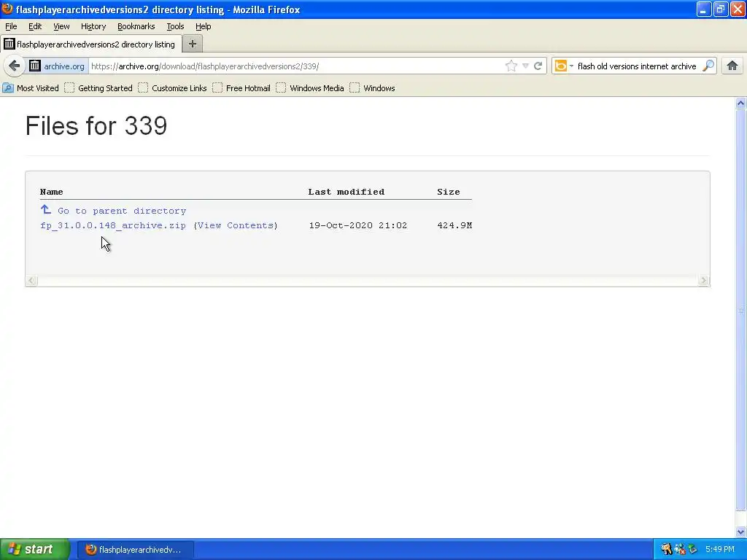The height and width of the screenshot is (560, 747).
Task: Click the second system tray icon
Action: (680, 549)
